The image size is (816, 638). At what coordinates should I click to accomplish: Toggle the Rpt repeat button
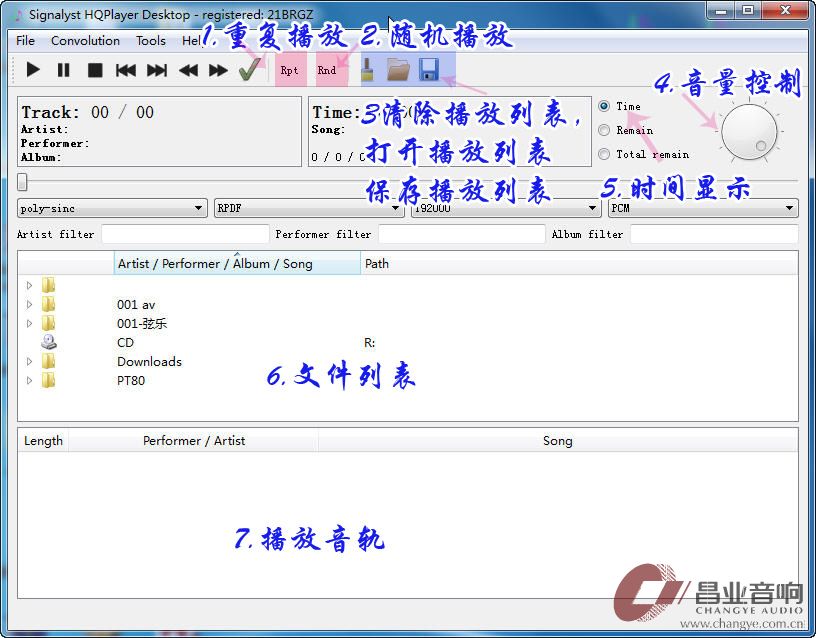coord(290,70)
